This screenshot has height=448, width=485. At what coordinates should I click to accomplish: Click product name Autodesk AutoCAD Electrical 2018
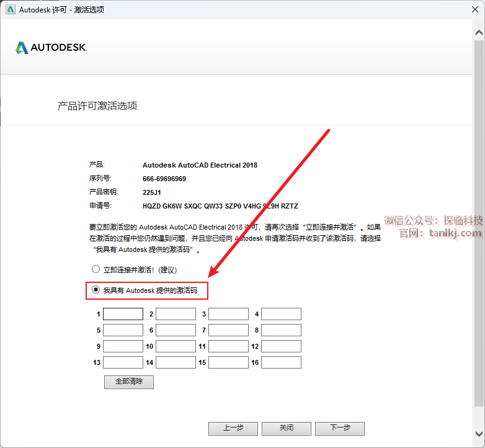(200, 165)
